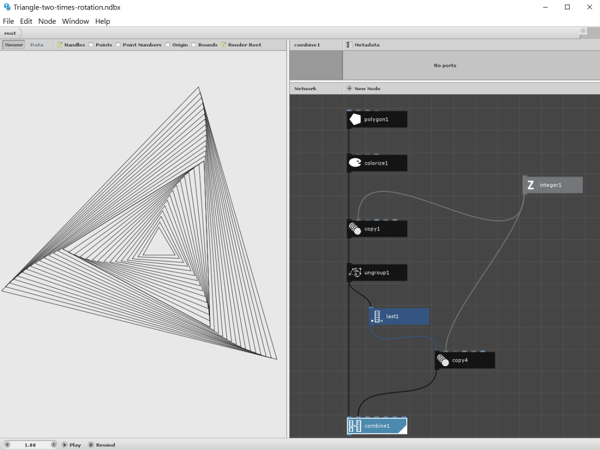Click the Rewind button
Viewport: 600px width, 450px height.
pyautogui.click(x=102, y=445)
